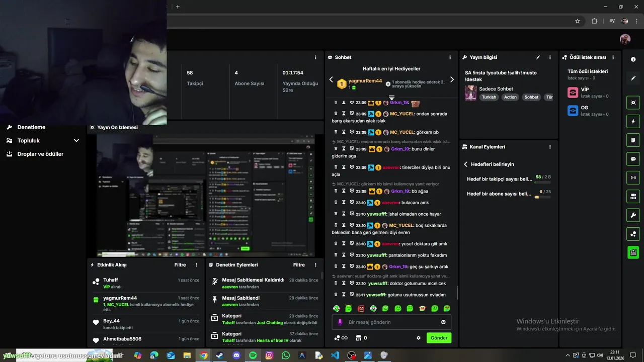Toggle the stream preview panel icon
This screenshot has height=362, width=644.
(x=633, y=103)
